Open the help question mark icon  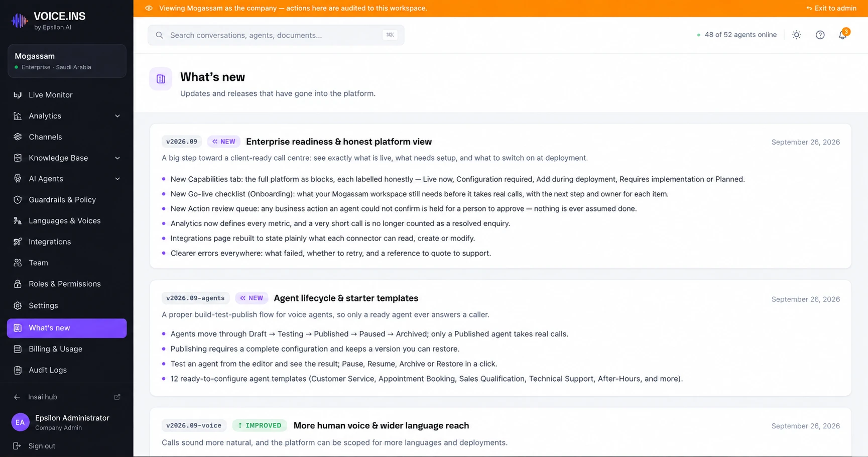tap(820, 35)
